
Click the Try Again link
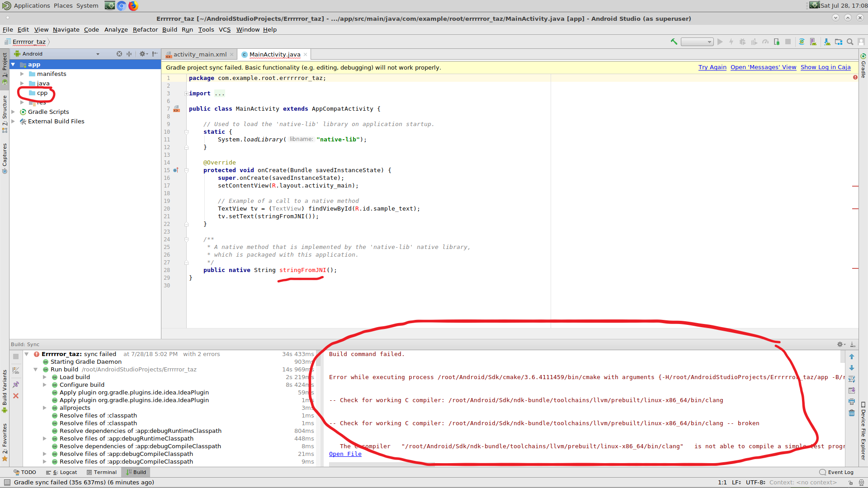(712, 67)
